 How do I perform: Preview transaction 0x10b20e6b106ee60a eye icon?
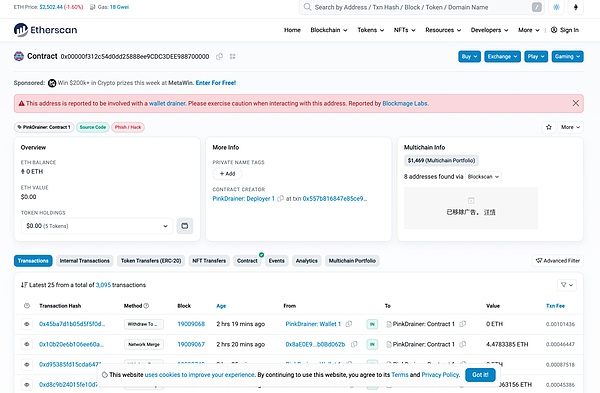point(27,344)
